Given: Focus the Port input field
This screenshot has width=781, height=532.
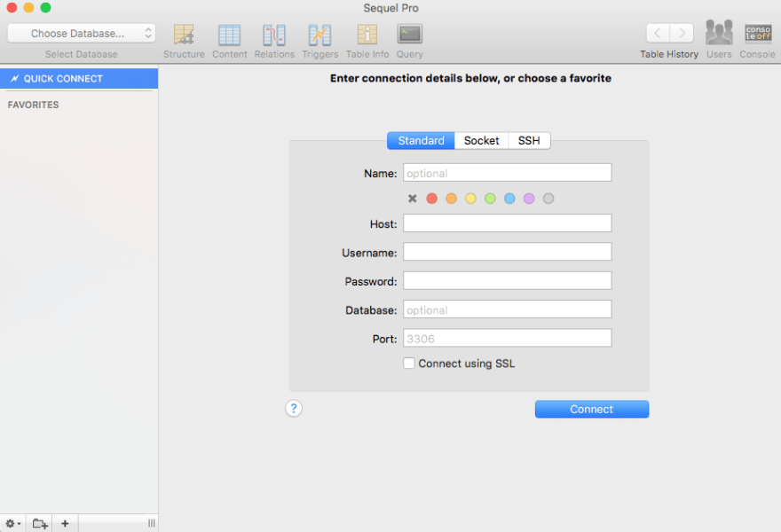Looking at the screenshot, I should [x=507, y=339].
